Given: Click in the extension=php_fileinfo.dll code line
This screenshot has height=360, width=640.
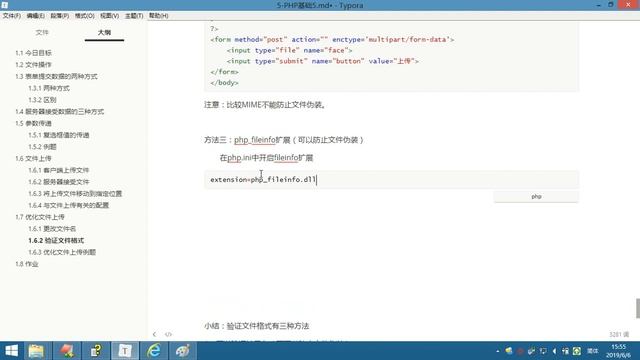Looking at the screenshot, I should (x=263, y=180).
